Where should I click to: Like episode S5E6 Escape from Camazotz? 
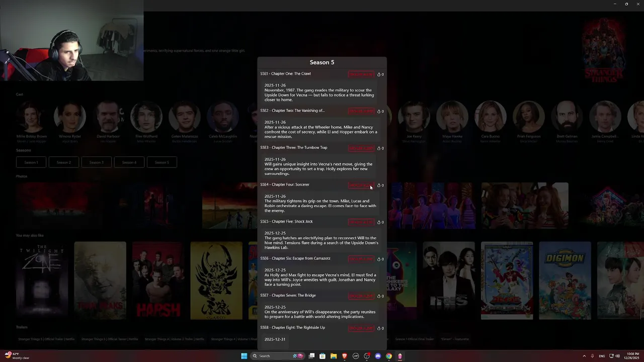pos(379,259)
